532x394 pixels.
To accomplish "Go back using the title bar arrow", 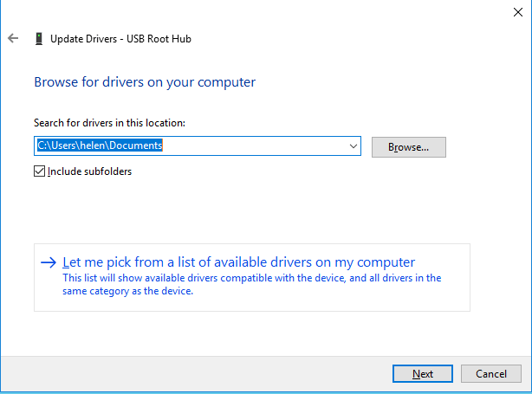I will (13, 39).
